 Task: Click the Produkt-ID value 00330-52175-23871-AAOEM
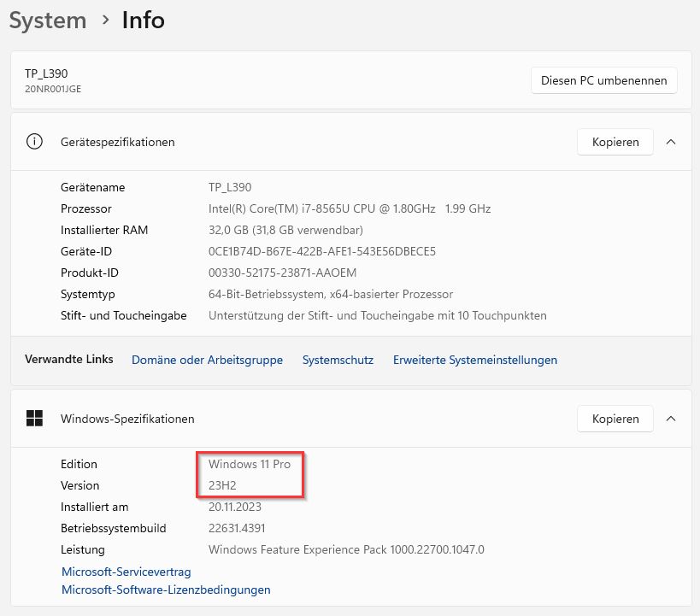[282, 273]
